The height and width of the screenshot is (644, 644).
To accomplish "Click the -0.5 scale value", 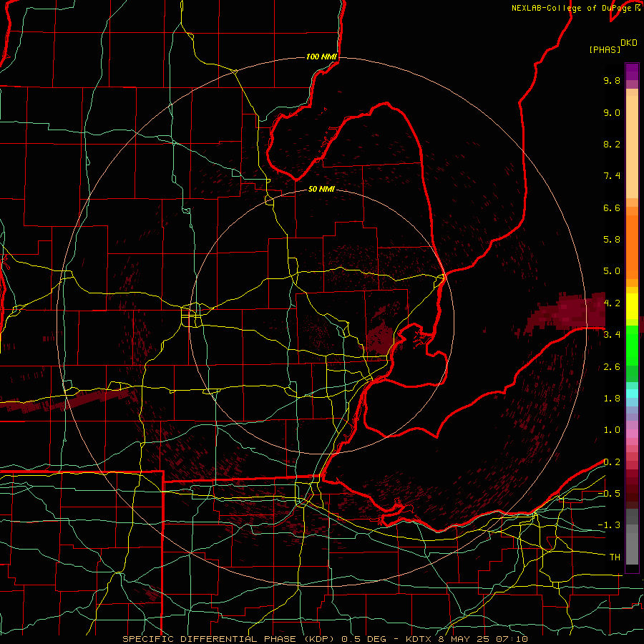I will 609,494.
